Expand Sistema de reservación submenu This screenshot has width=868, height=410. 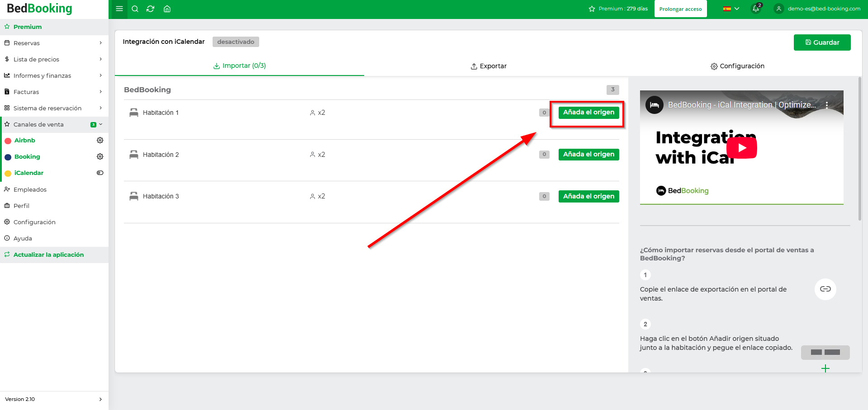(x=100, y=108)
